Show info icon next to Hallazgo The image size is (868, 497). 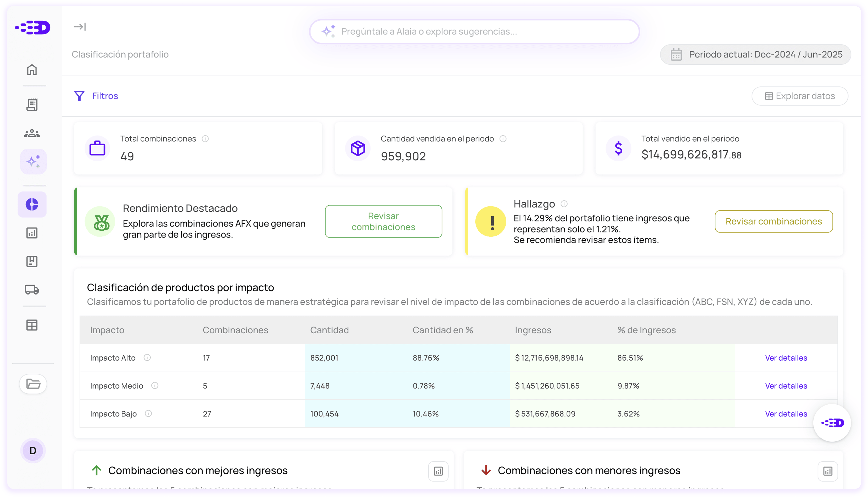[x=564, y=204]
